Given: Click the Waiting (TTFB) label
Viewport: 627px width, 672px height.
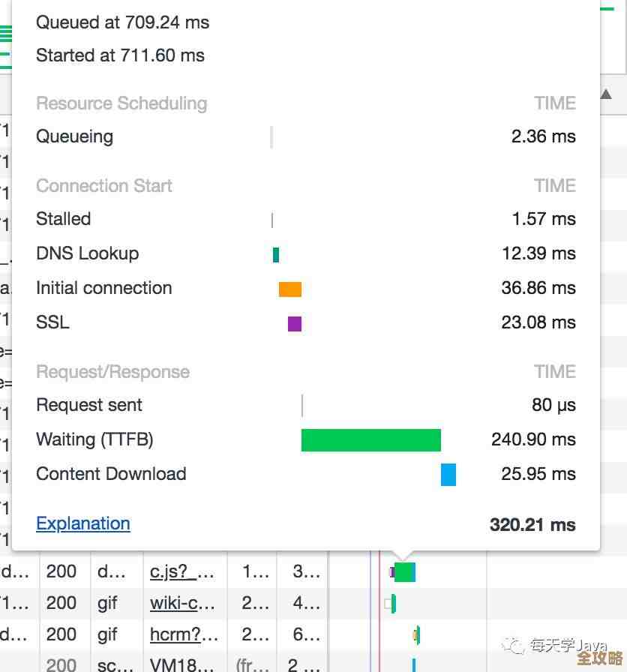Looking at the screenshot, I should click(94, 439).
